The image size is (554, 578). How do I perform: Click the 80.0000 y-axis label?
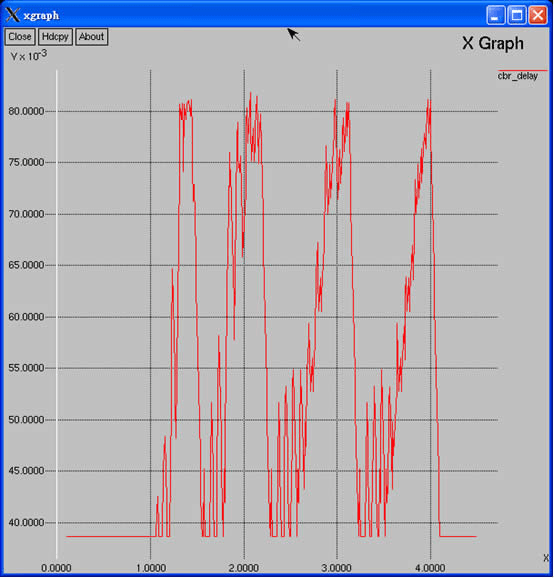[x=26, y=111]
